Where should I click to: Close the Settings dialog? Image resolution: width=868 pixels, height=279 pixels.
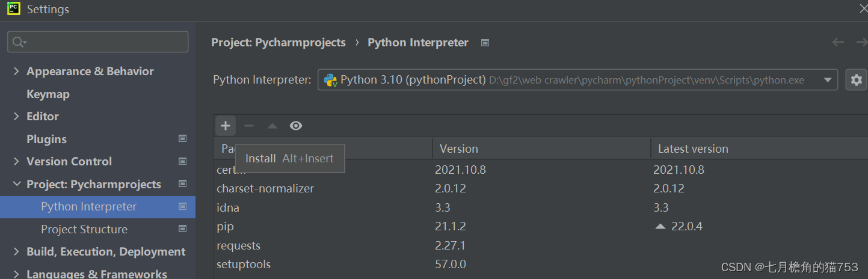tap(864, 8)
